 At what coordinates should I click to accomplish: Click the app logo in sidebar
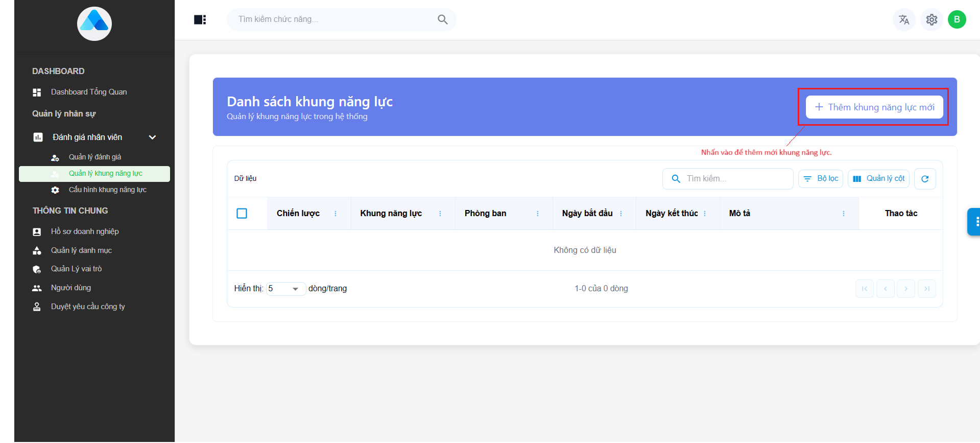point(94,24)
